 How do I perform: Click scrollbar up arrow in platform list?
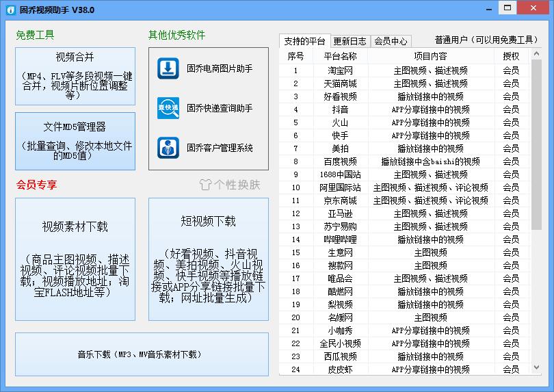(x=536, y=54)
